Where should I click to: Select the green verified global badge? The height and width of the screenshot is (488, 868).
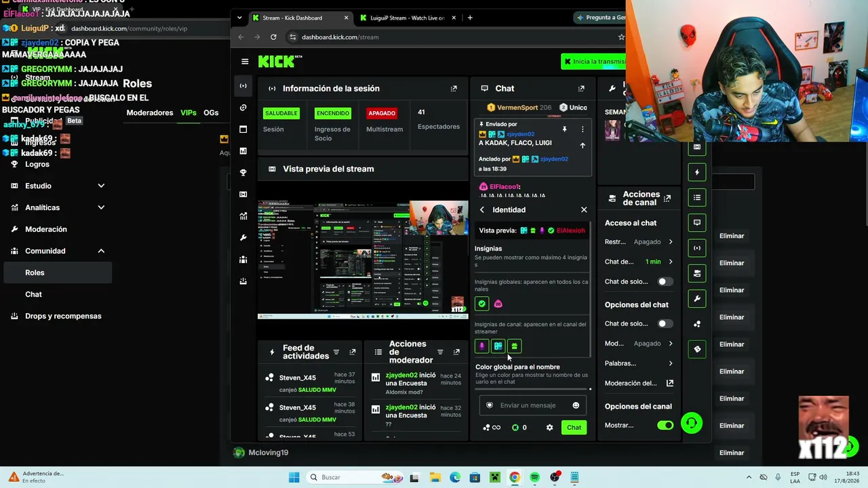pyautogui.click(x=482, y=304)
